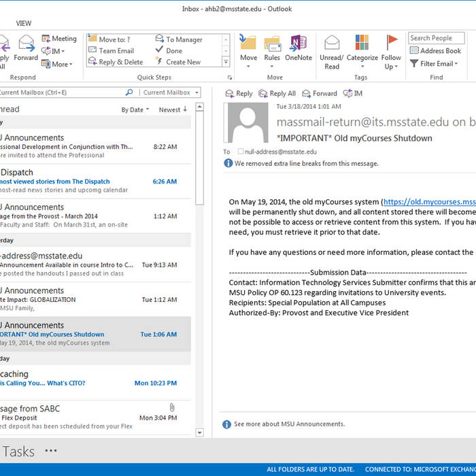
Task: Select the Old myCourses Shutdown email
Action: [x=95, y=334]
